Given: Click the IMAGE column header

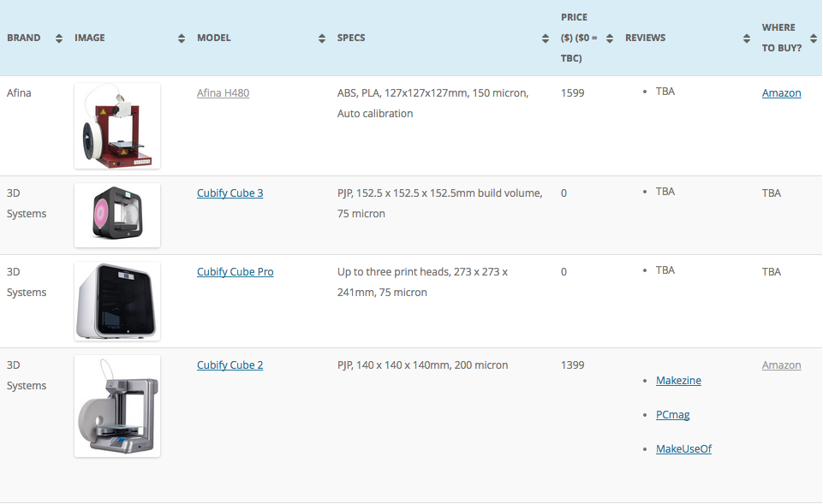Looking at the screenshot, I should (90, 38).
